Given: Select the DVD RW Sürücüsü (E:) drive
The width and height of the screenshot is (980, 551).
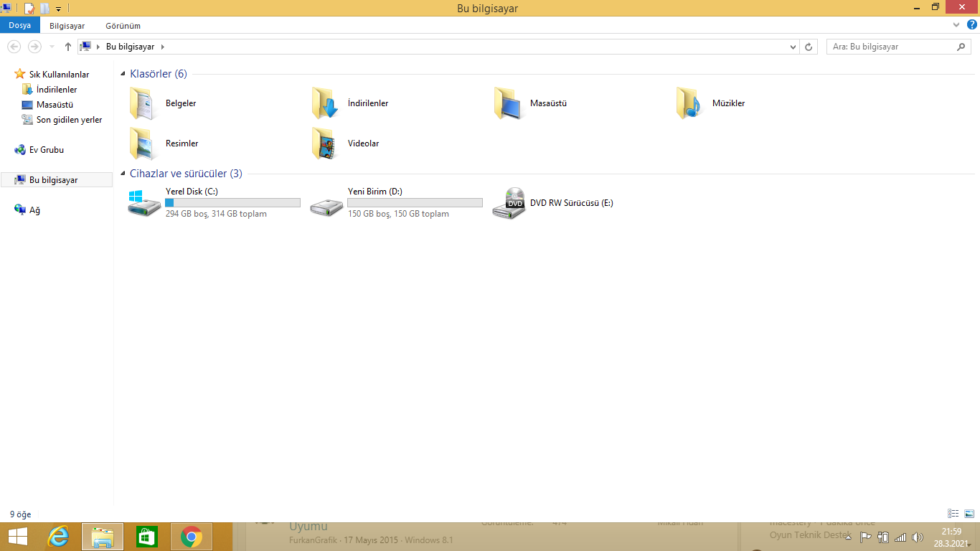Looking at the screenshot, I should pyautogui.click(x=553, y=203).
